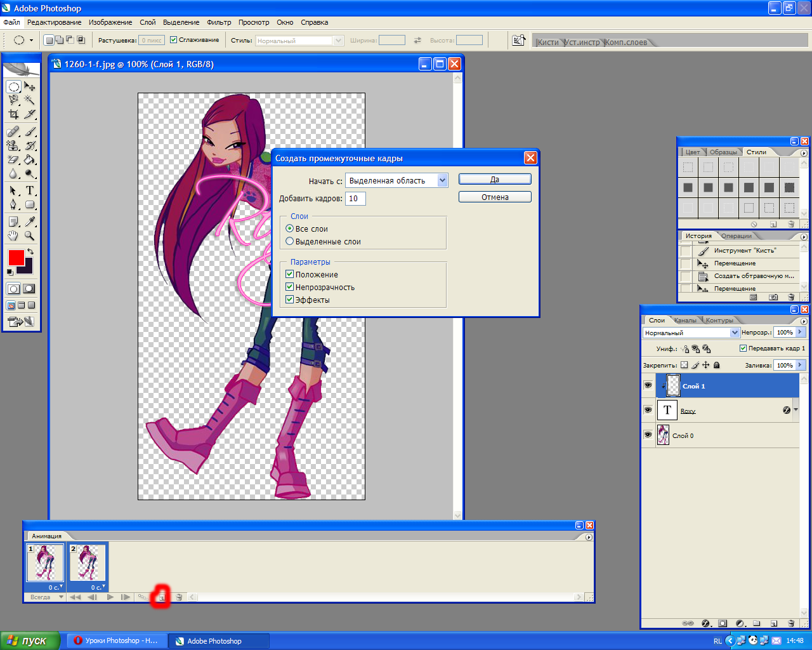Select the Notes tool
Image resolution: width=812 pixels, height=650 pixels.
pyautogui.click(x=13, y=222)
